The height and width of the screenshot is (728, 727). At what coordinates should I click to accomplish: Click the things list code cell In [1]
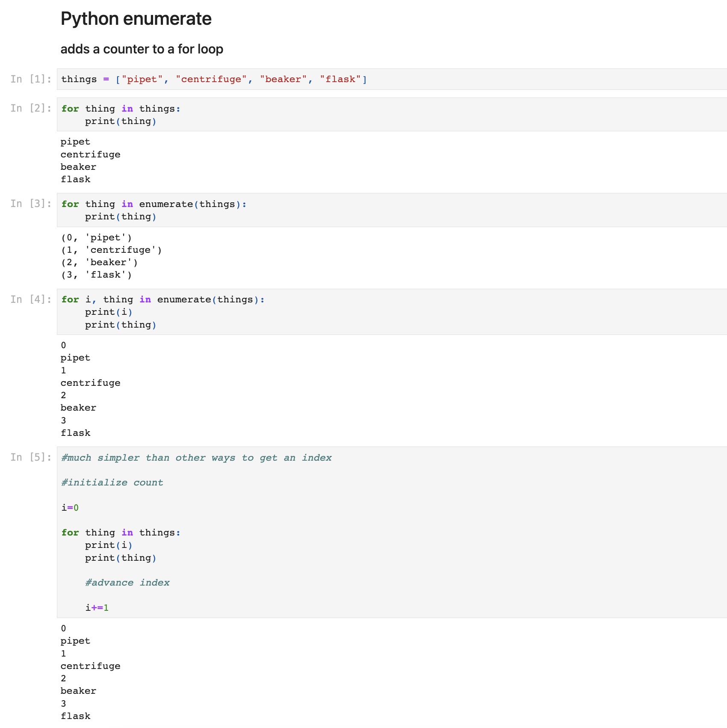(x=392, y=79)
